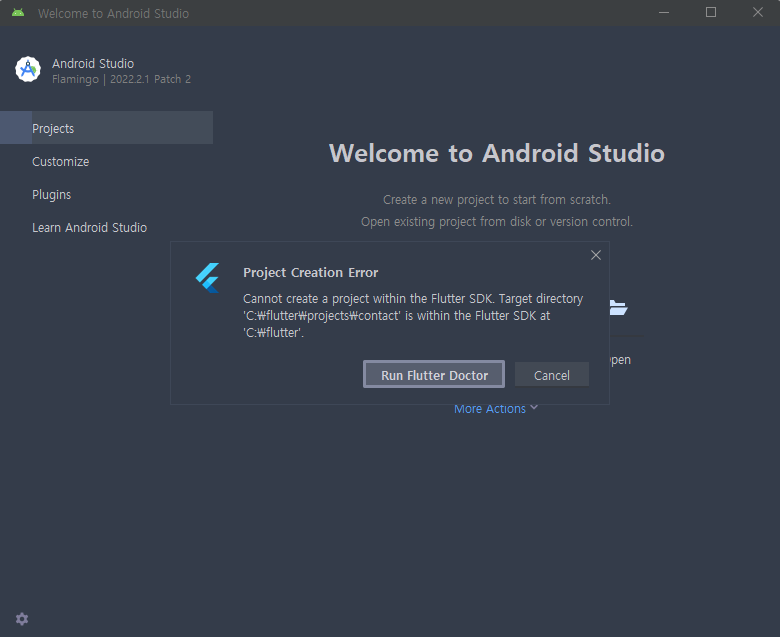Click the Welcome to Android Studio heading
The width and height of the screenshot is (780, 637).
[x=496, y=153]
